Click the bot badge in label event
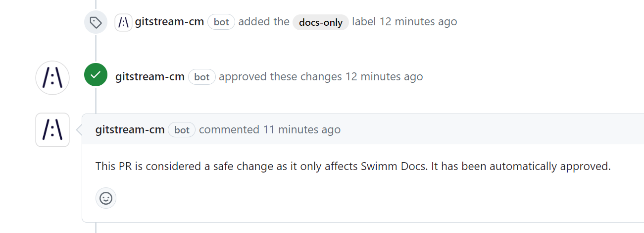This screenshot has height=233, width=644. [x=221, y=22]
